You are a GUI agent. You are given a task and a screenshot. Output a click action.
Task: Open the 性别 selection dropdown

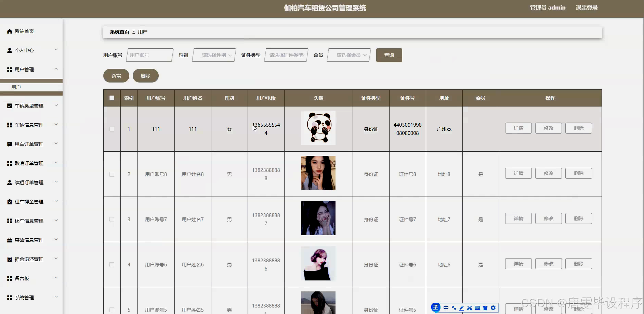[x=214, y=55]
